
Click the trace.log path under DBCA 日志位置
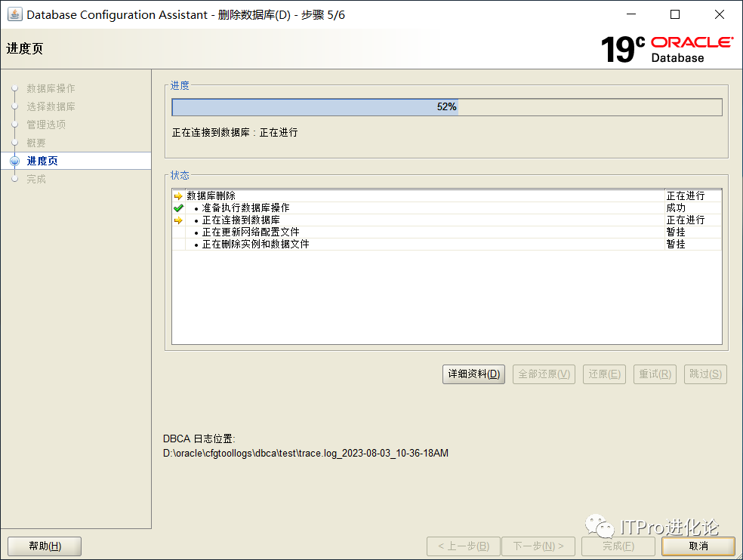(306, 454)
